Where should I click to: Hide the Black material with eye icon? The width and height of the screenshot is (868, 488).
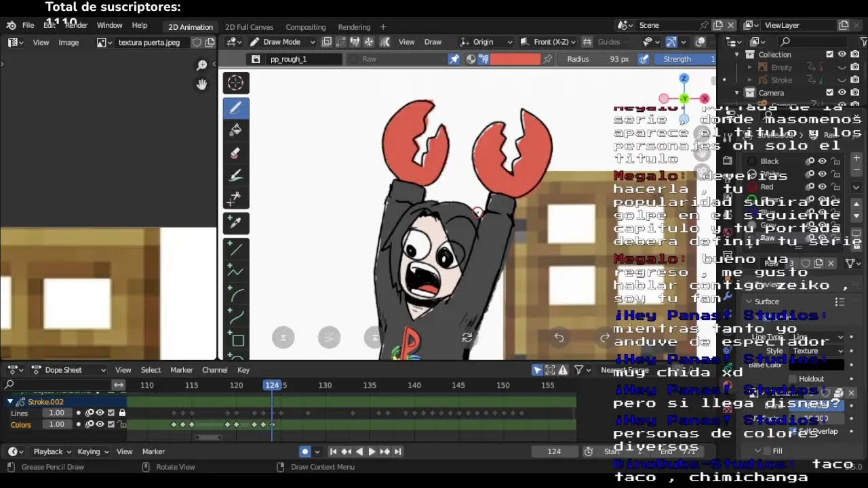coord(822,161)
